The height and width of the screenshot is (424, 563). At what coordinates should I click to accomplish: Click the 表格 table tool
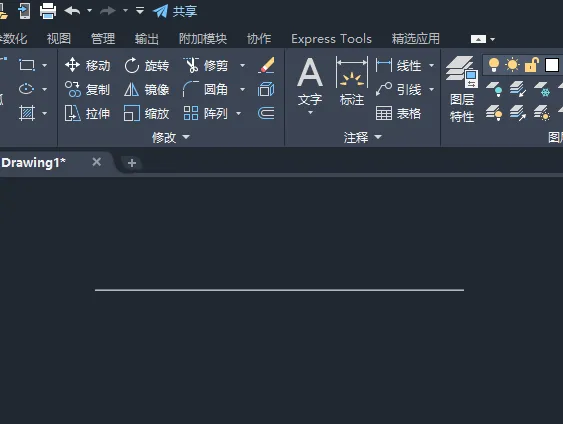(399, 113)
